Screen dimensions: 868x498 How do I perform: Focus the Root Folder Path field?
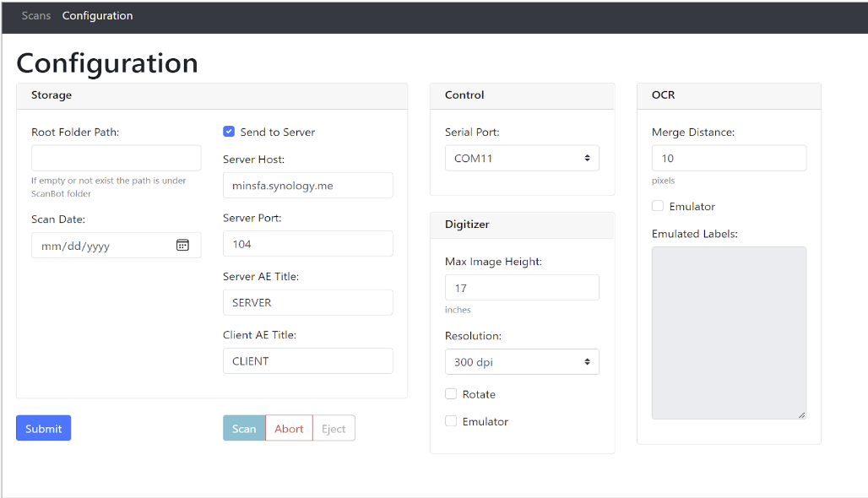[117, 158]
